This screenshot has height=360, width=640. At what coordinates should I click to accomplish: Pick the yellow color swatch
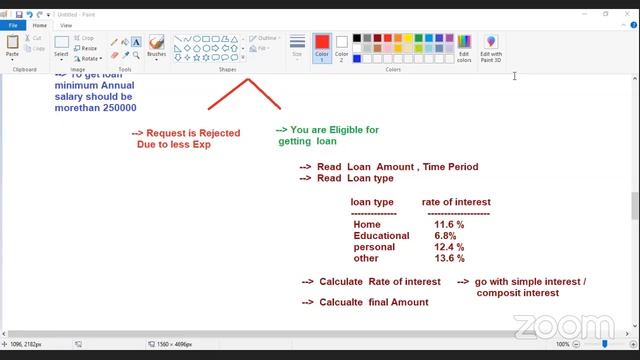pos(408,38)
